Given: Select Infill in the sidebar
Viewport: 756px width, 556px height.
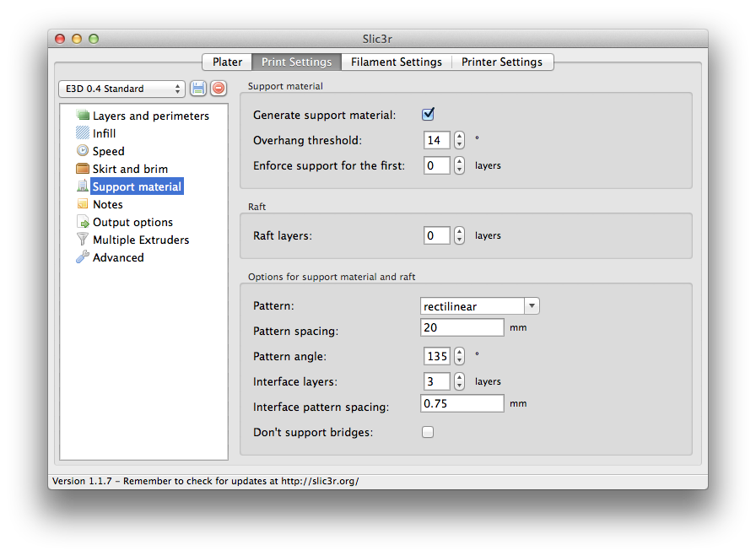Looking at the screenshot, I should 104,133.
